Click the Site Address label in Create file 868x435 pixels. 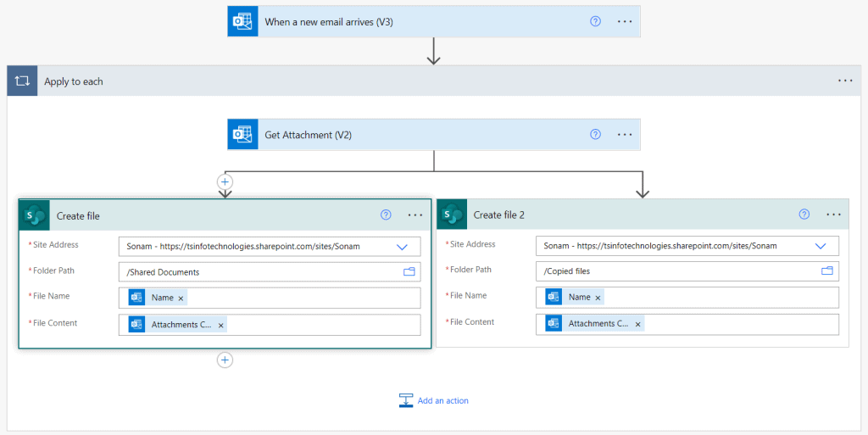[55, 244]
